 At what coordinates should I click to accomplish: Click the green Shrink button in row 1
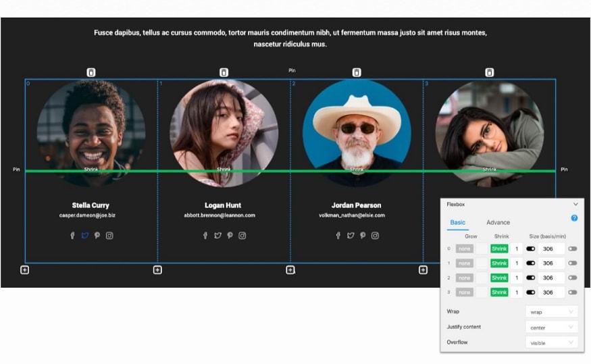499,263
